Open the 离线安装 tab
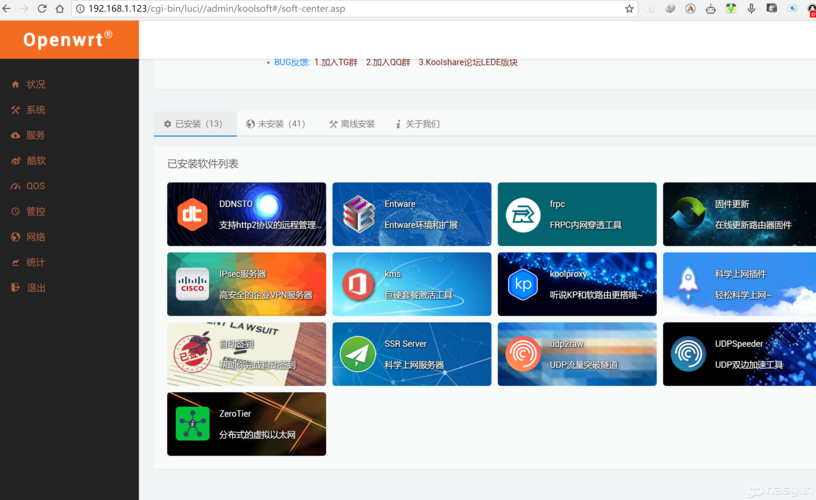The height and width of the screenshot is (500, 816). (352, 124)
